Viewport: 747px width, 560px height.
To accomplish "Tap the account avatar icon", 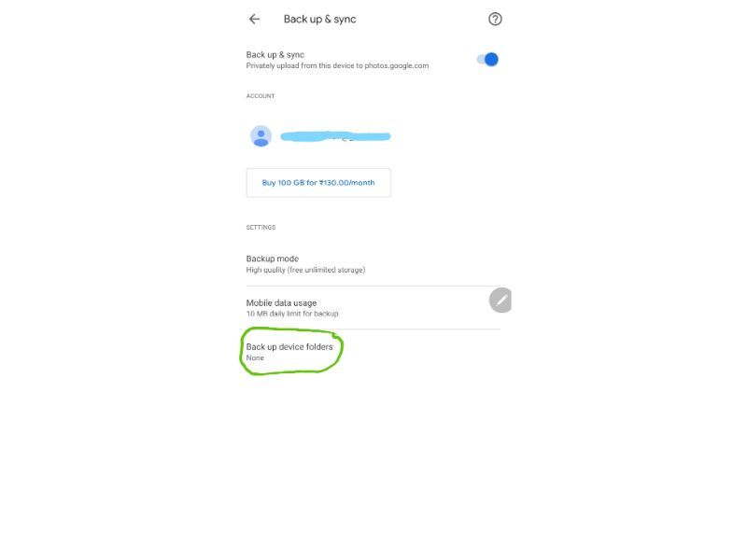I will (261, 136).
